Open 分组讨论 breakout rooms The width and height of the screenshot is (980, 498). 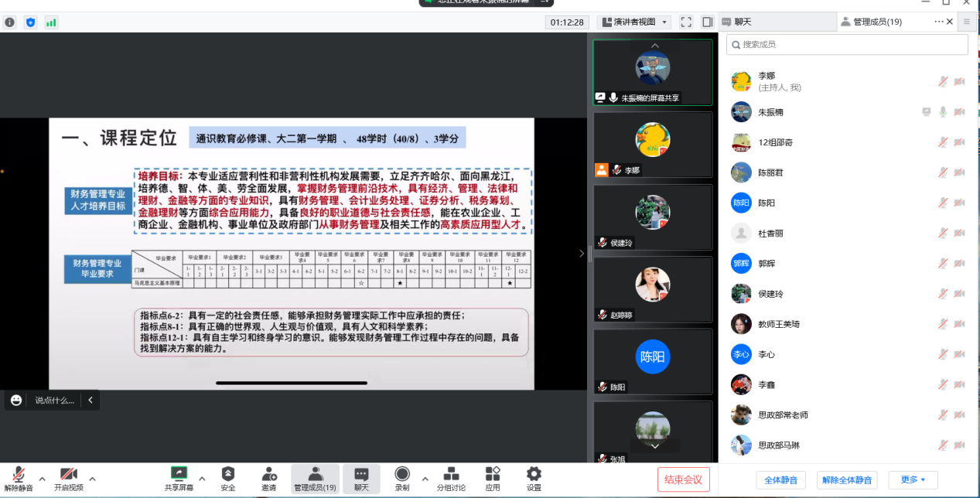[451, 478]
